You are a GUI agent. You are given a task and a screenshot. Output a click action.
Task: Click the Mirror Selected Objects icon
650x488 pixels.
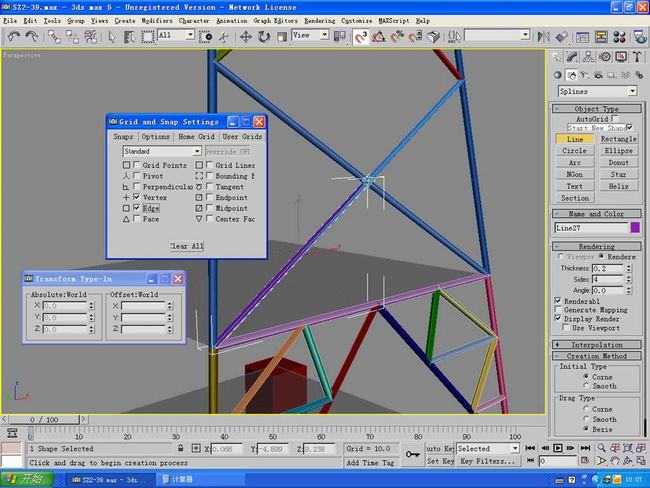(x=543, y=36)
